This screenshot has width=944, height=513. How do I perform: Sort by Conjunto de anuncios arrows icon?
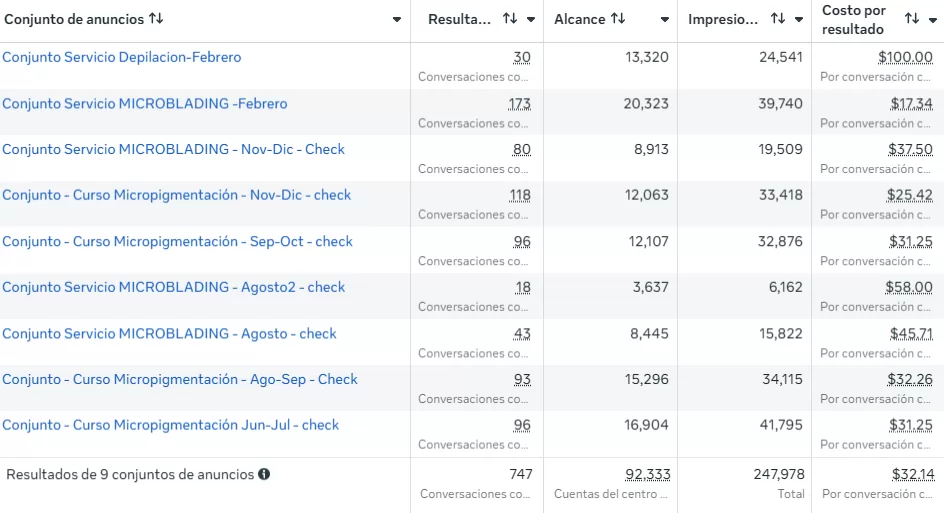point(156,19)
